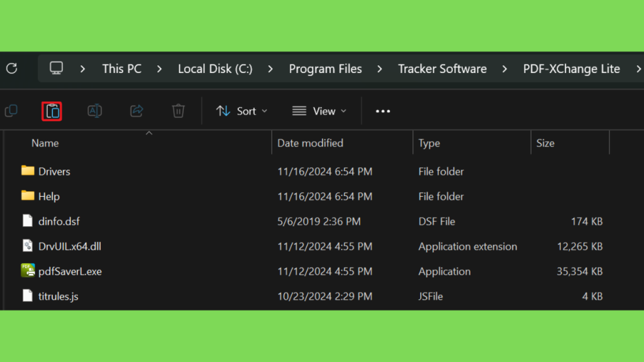
Task: Select DrvUIL.x64.dll file name
Action: (x=69, y=246)
